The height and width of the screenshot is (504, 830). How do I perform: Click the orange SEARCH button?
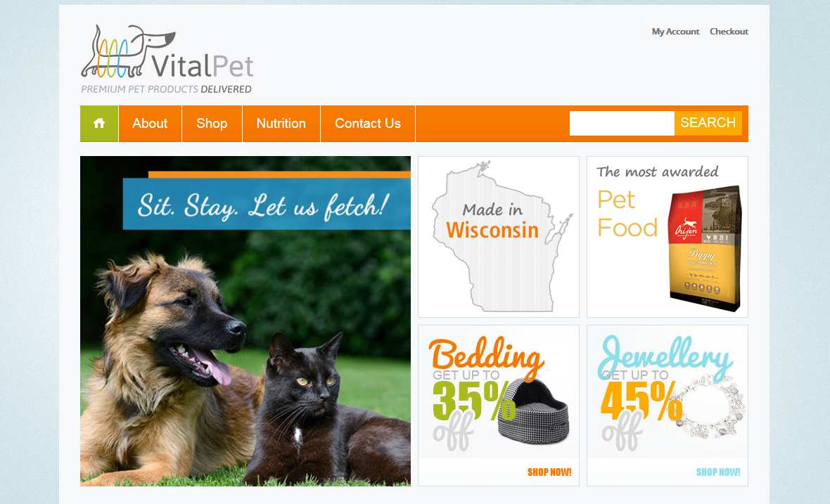click(x=708, y=123)
